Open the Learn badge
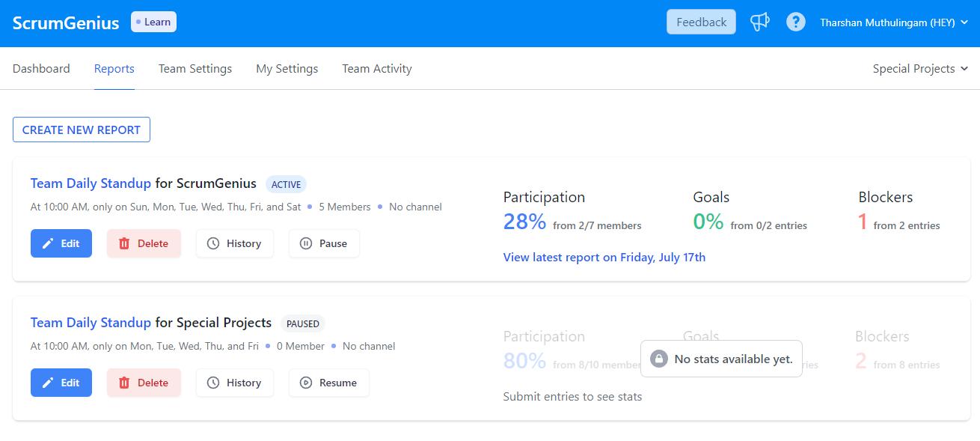 (x=153, y=22)
